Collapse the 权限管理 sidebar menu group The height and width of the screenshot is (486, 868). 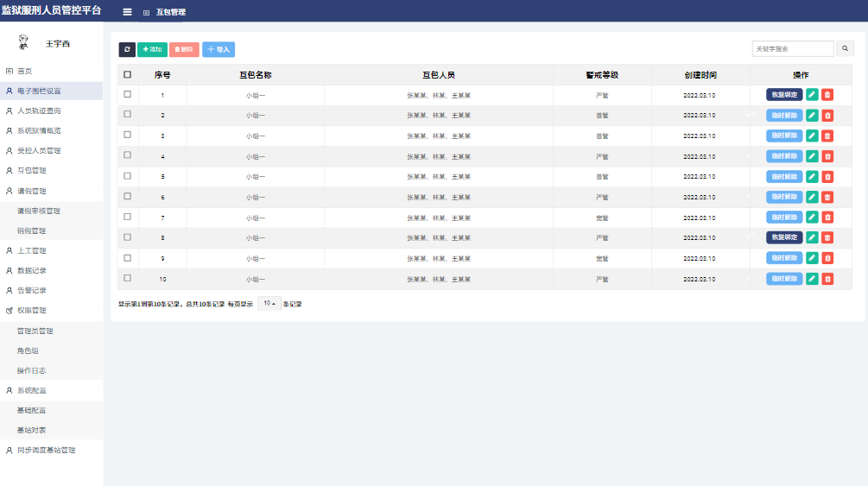tap(32, 310)
